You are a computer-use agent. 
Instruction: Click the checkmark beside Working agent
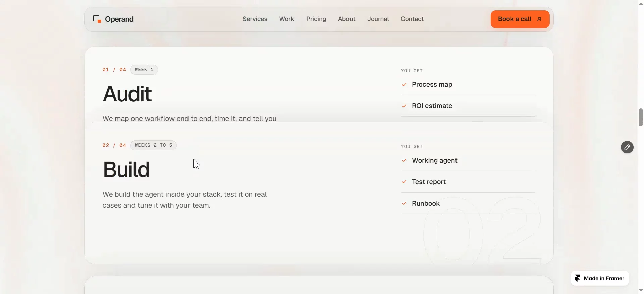pos(404,160)
